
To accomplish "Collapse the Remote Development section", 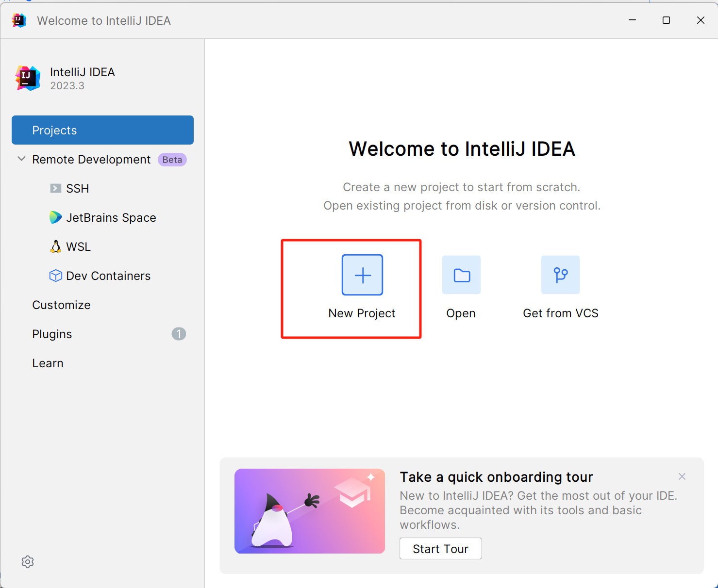I will (21, 159).
